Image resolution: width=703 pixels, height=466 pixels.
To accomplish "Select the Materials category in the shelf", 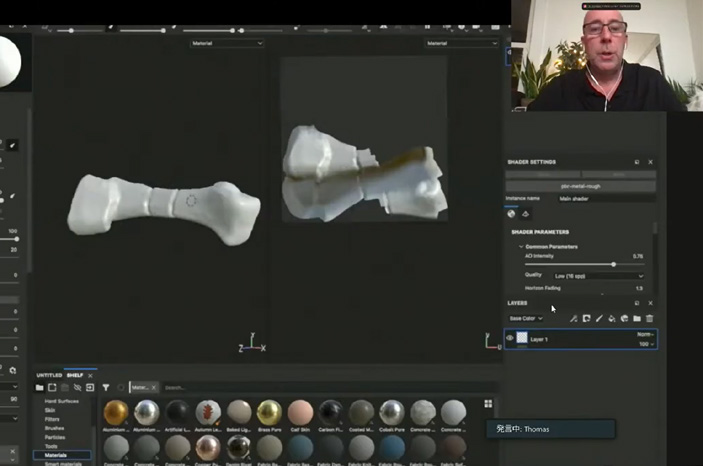I will [56, 455].
